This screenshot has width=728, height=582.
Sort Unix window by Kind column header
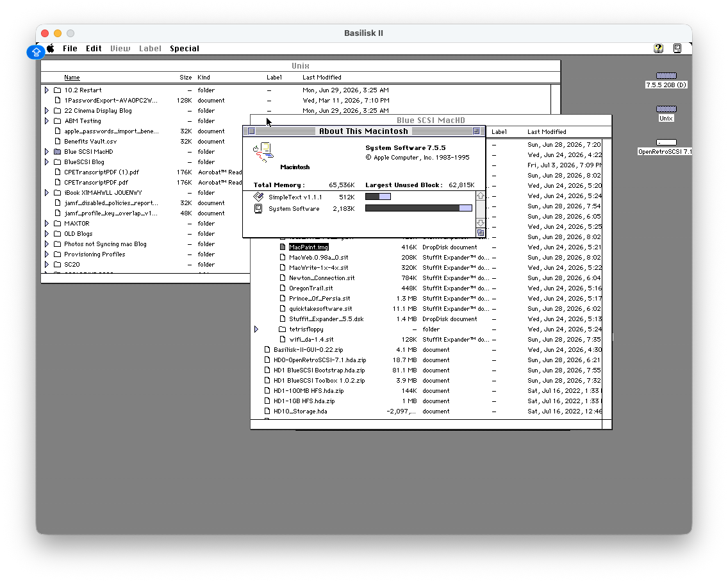tap(204, 78)
